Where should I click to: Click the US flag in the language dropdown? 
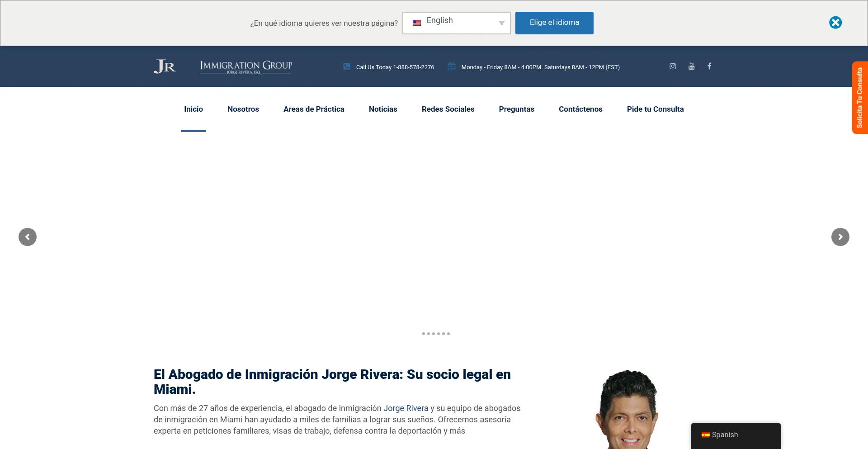coord(417,23)
